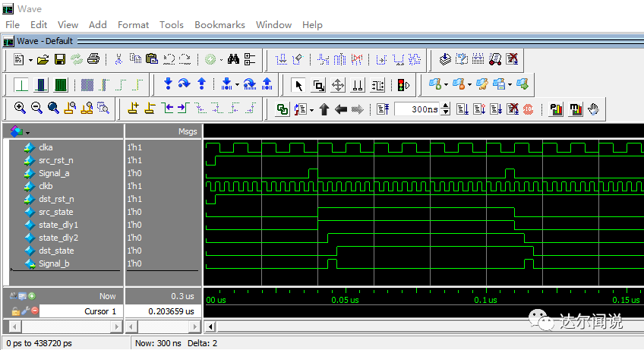Click the Continue Run icon

click(x=479, y=109)
